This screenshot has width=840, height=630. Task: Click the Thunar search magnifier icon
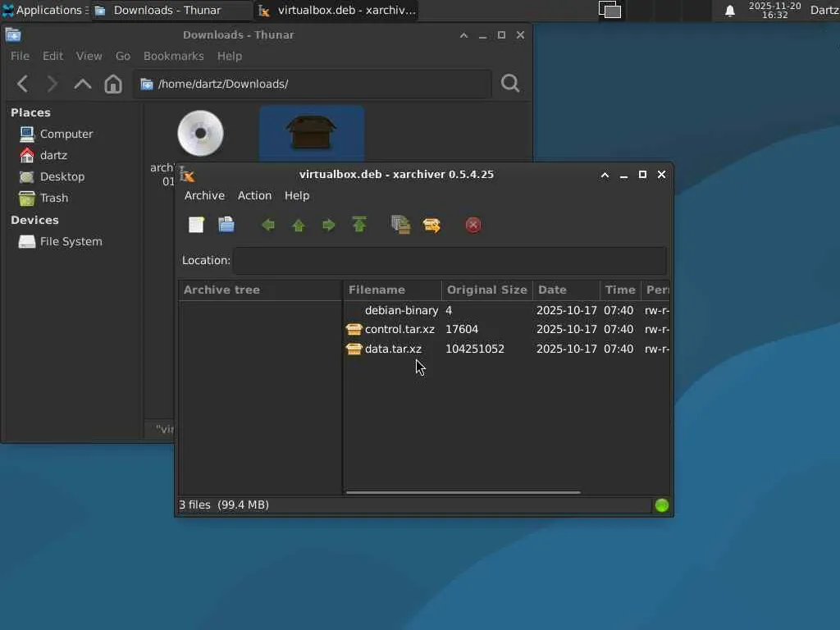(510, 84)
